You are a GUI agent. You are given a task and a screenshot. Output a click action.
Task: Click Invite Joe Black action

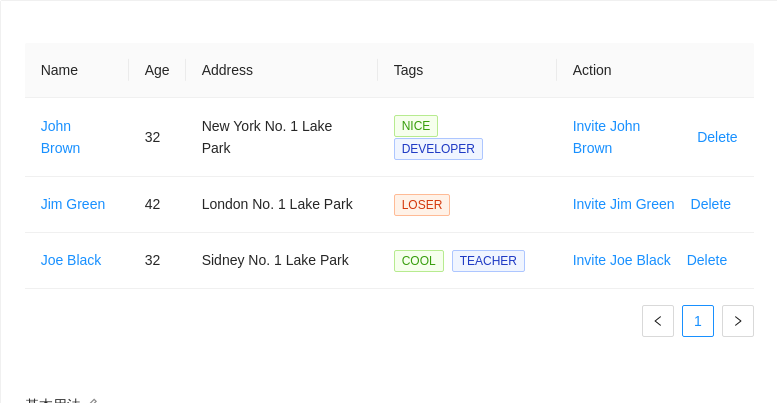[x=621, y=260]
